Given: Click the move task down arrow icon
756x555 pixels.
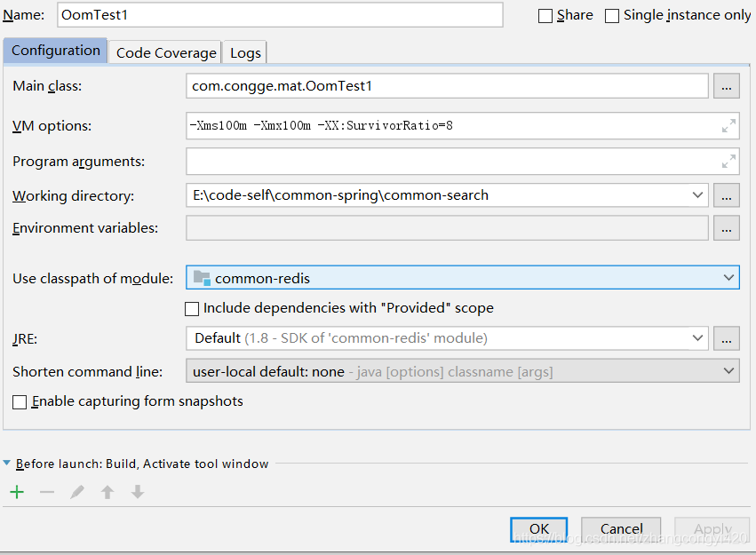Looking at the screenshot, I should coord(138,492).
